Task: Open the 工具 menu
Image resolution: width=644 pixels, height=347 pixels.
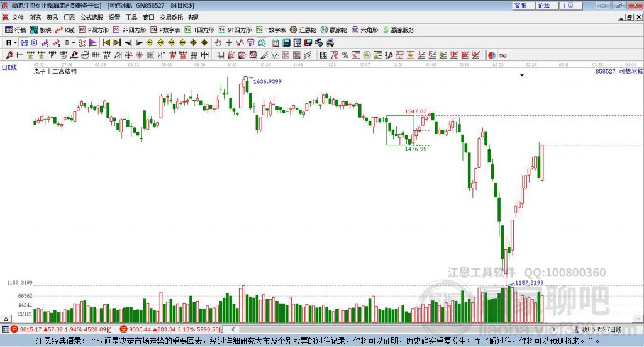Action: pyautogui.click(x=131, y=17)
